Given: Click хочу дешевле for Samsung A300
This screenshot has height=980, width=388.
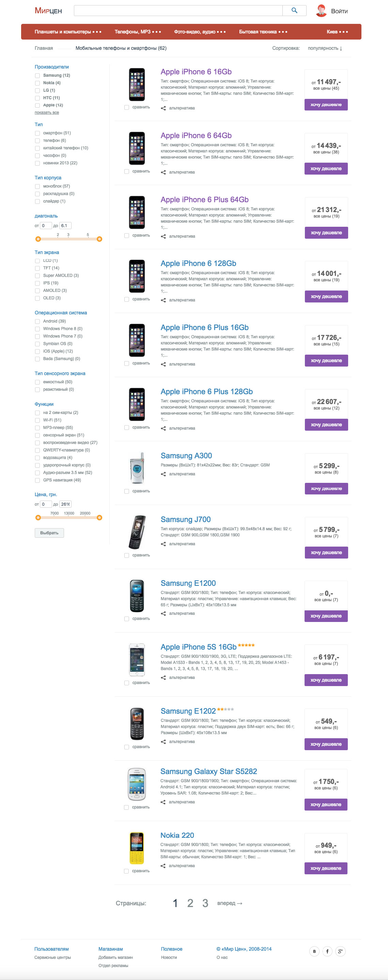Looking at the screenshot, I should click(326, 488).
